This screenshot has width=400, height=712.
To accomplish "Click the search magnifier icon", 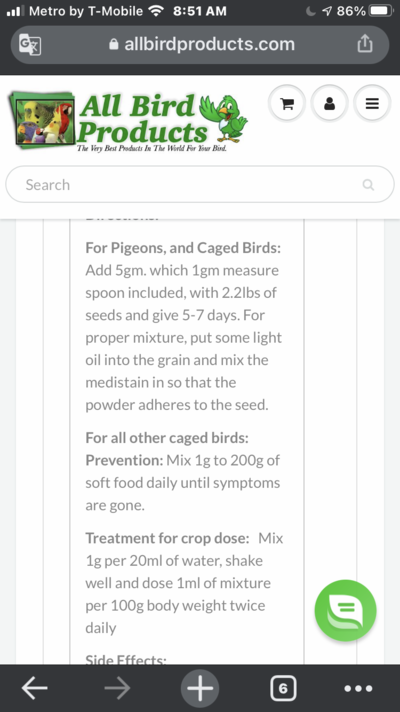I will click(x=368, y=184).
